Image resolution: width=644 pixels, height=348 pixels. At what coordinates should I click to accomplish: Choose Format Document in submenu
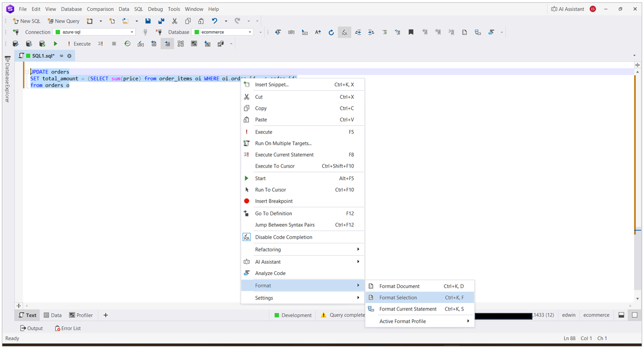(x=420, y=286)
